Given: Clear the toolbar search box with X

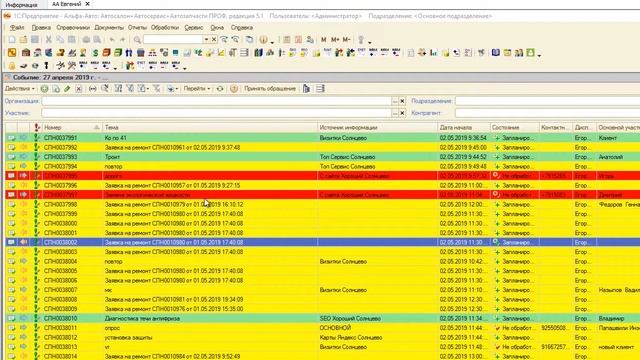Looking at the screenshot, I should click(x=213, y=40).
